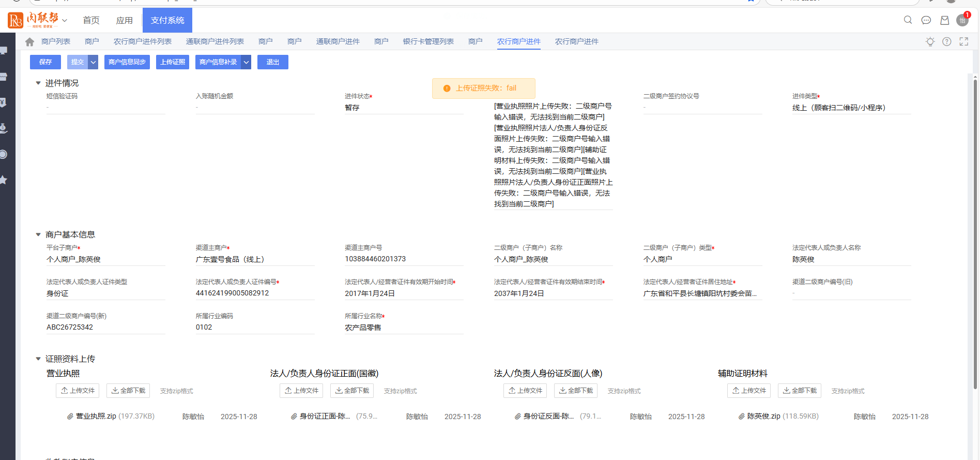This screenshot has height=460, width=980.
Task: Click the home icon in tab bar
Action: tap(29, 42)
